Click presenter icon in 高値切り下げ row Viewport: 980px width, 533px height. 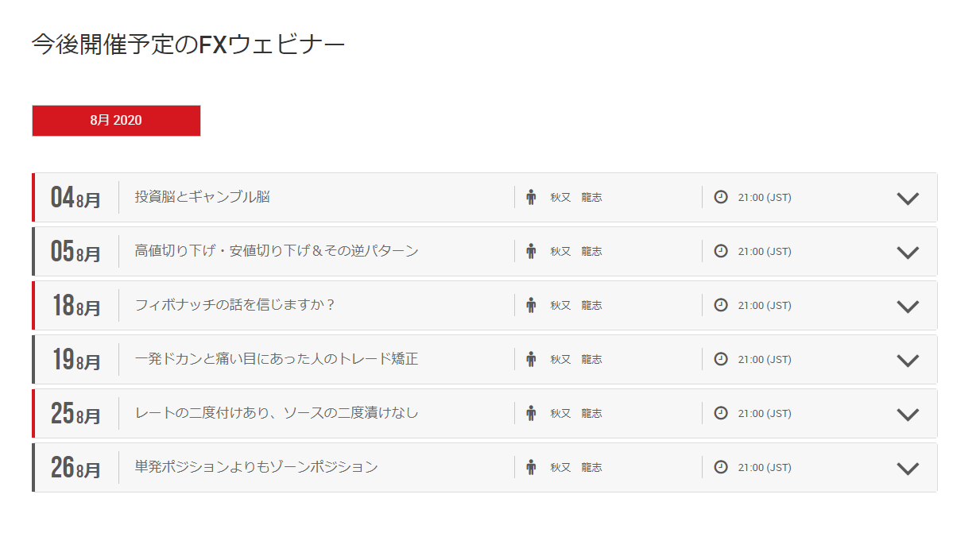pyautogui.click(x=531, y=251)
